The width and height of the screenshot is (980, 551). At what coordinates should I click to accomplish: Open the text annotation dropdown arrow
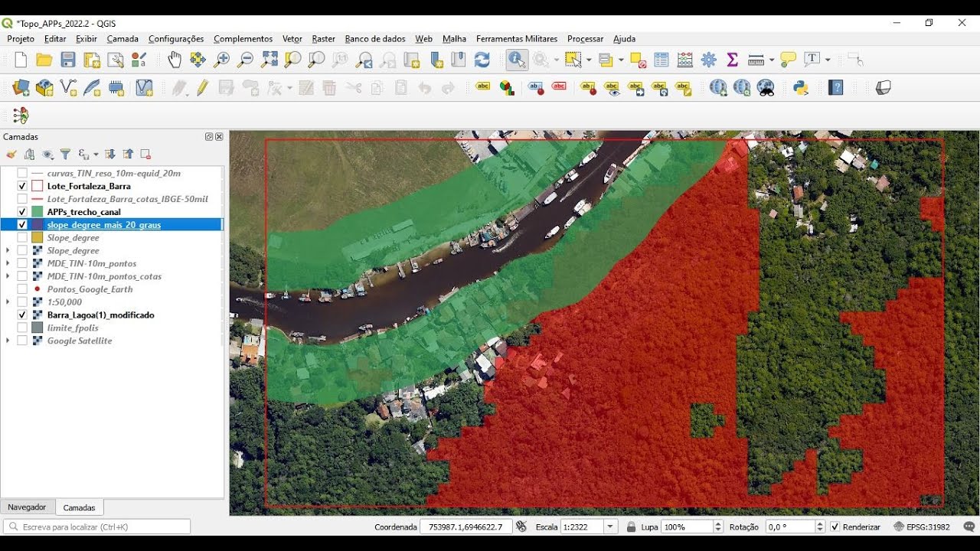pos(828,60)
